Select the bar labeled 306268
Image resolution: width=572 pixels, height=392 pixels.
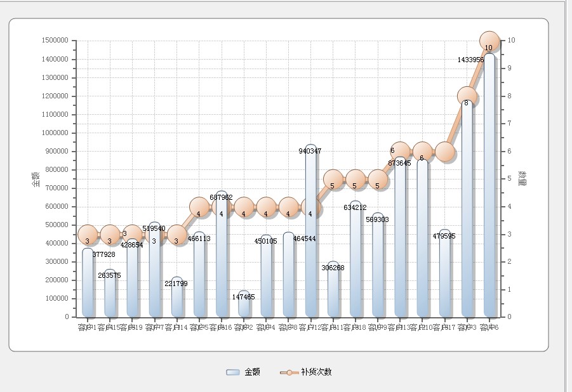(333, 292)
